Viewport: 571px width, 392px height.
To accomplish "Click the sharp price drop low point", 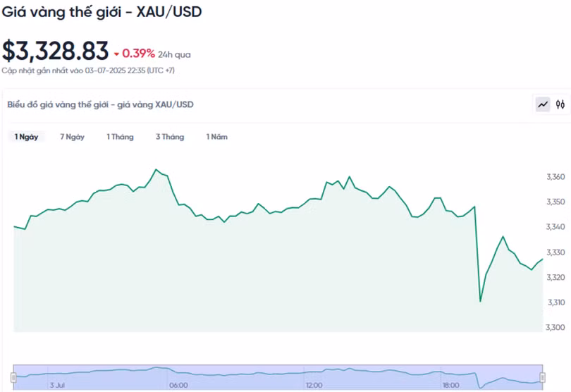I will (x=480, y=301).
